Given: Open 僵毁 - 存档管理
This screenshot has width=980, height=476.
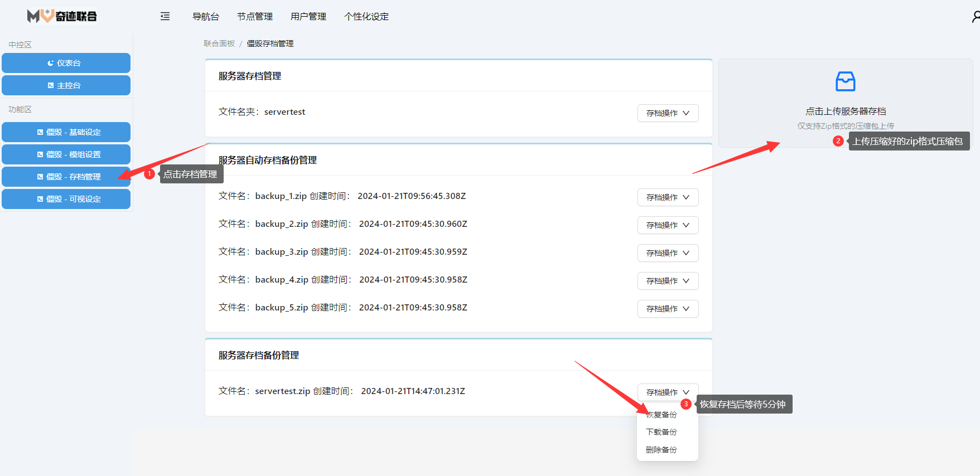Looking at the screenshot, I should [66, 177].
